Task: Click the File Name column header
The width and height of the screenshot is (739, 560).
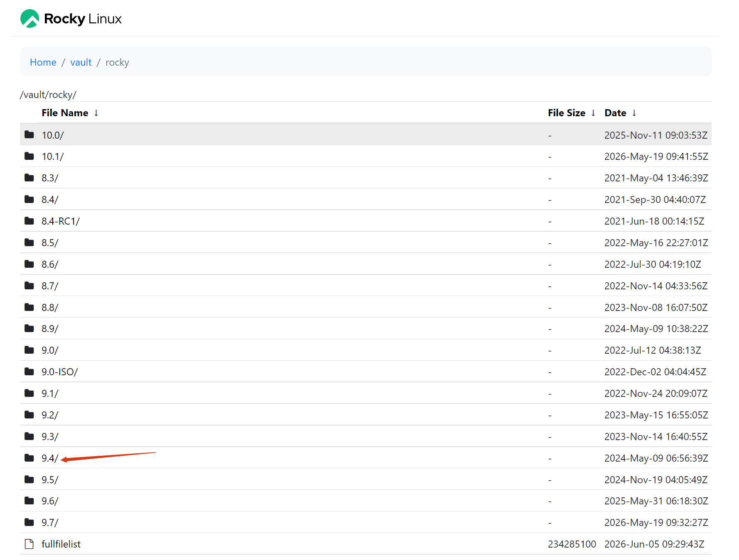Action: (65, 113)
